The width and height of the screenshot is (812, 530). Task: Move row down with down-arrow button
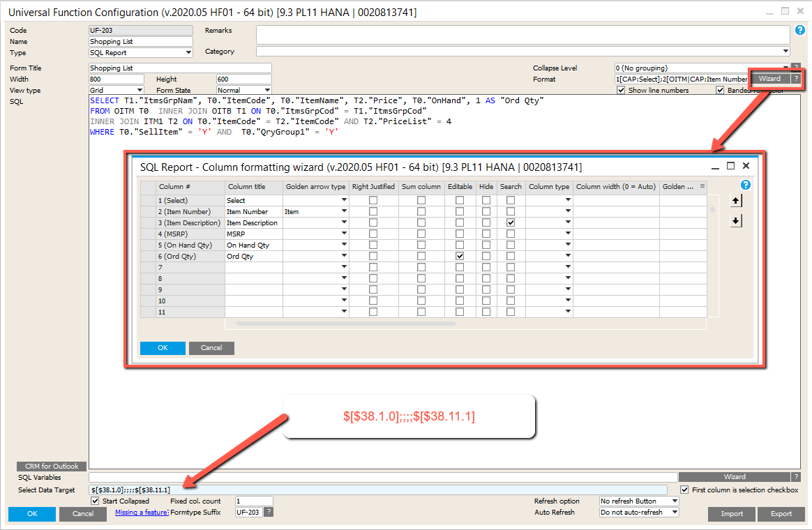736,221
